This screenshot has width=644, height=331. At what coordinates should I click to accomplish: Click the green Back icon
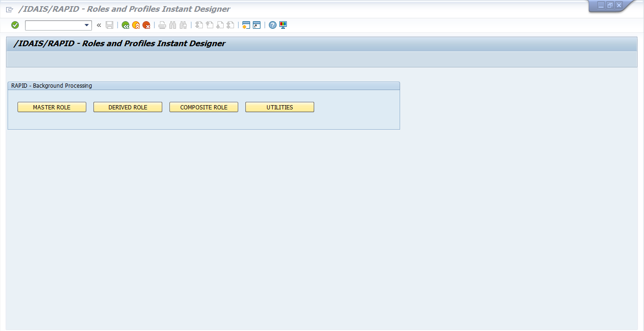(125, 25)
